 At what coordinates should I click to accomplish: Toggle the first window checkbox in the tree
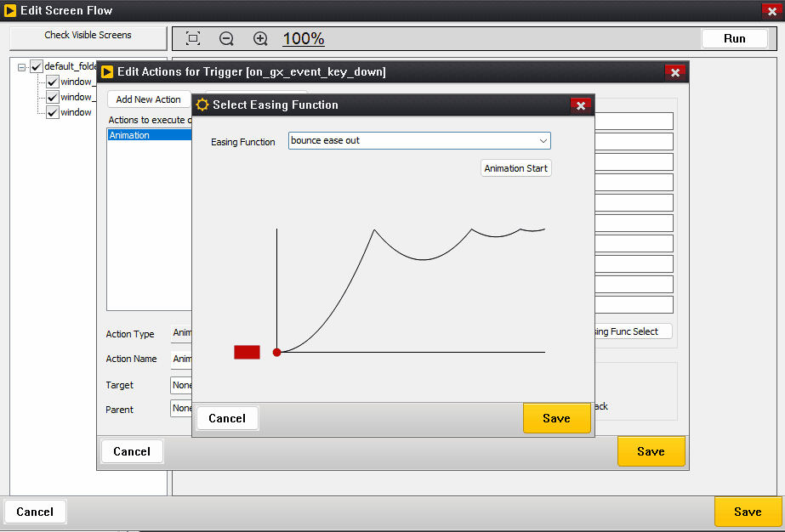[x=53, y=82]
